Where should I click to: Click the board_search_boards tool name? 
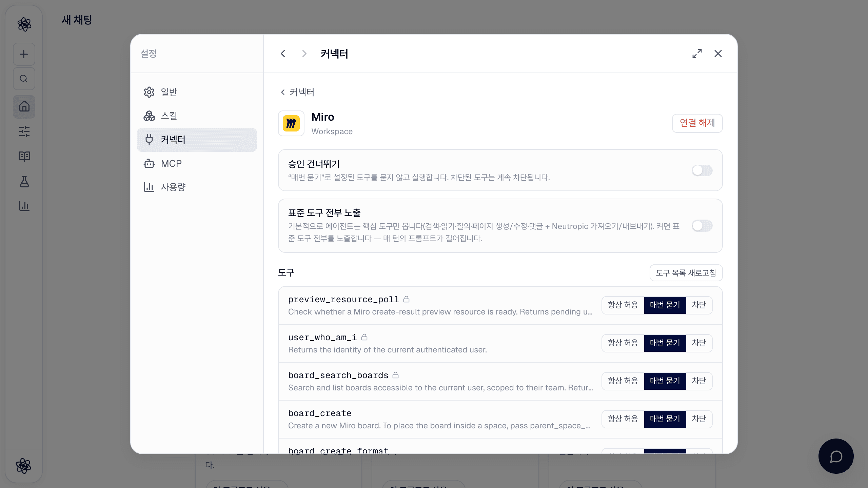pos(338,375)
